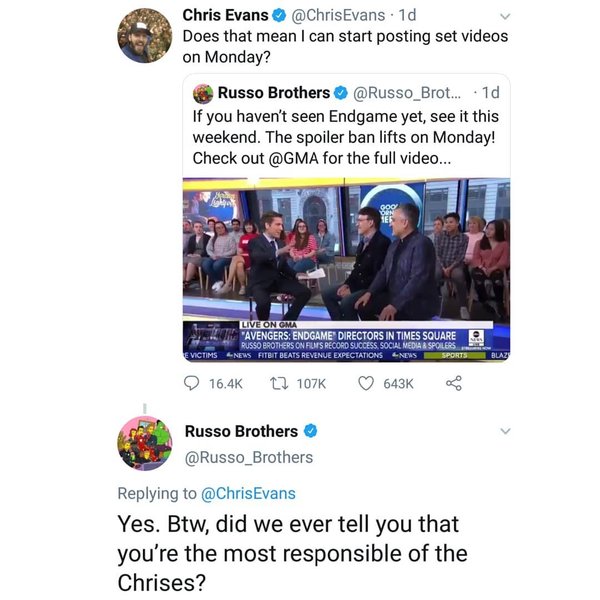Open Chris Evans profile avatar

click(x=145, y=35)
